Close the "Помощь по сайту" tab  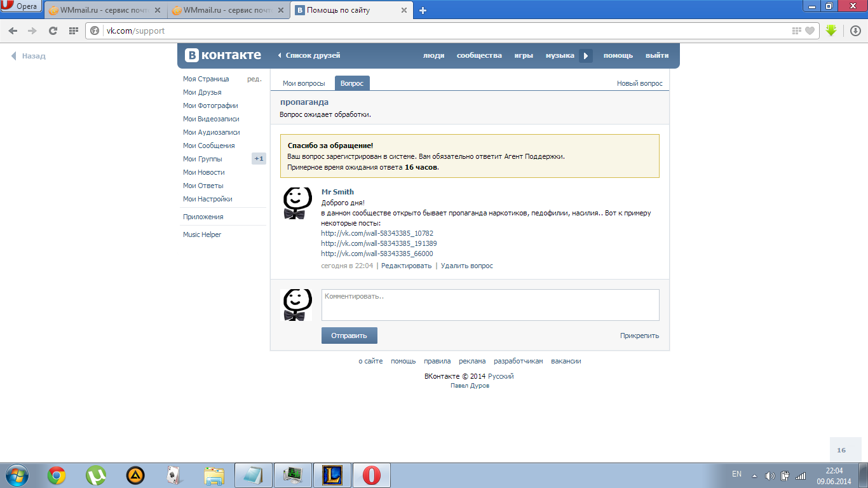click(x=403, y=10)
